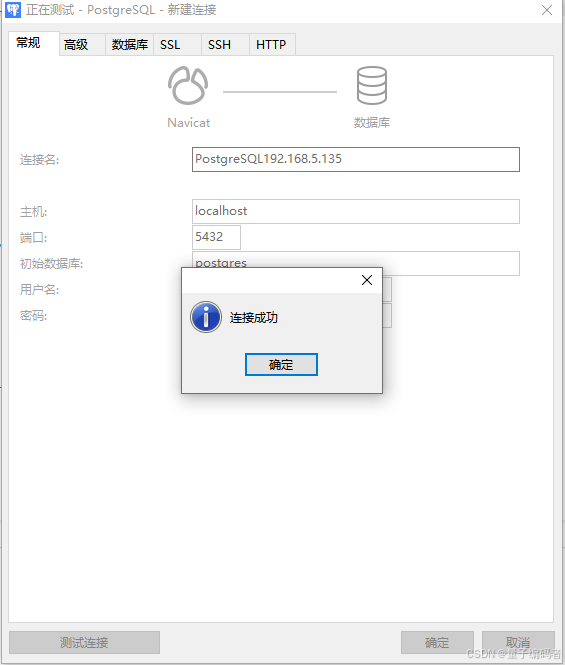Click the Navicat caption under logo

188,123
